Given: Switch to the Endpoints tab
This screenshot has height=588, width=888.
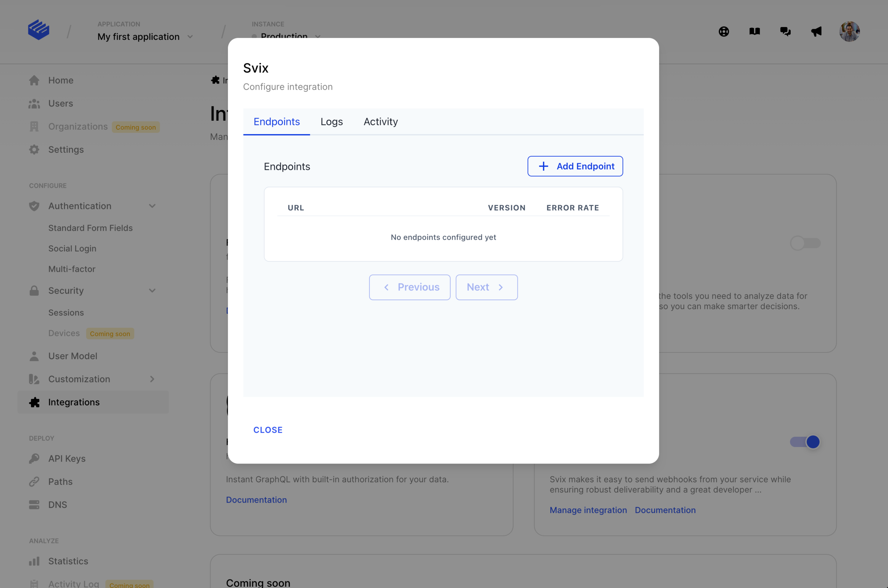Looking at the screenshot, I should (x=276, y=122).
